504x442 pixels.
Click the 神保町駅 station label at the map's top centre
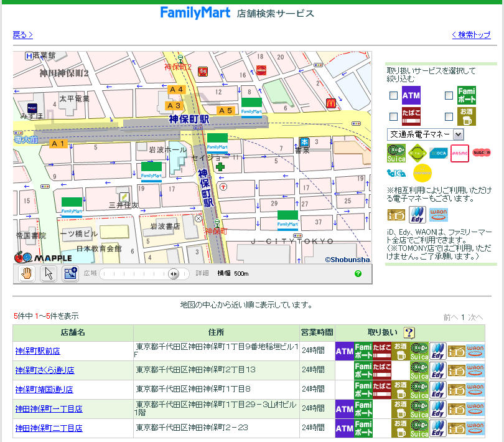189,120
